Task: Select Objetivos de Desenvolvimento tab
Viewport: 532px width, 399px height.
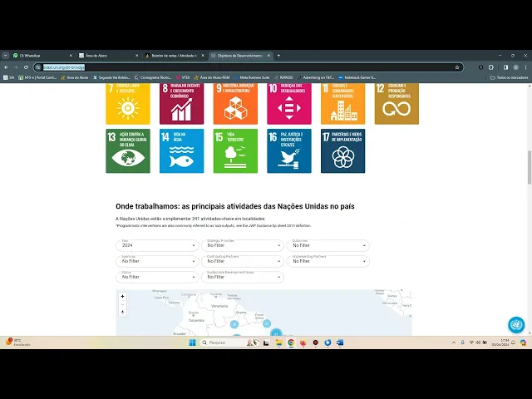Action: click(x=240, y=56)
